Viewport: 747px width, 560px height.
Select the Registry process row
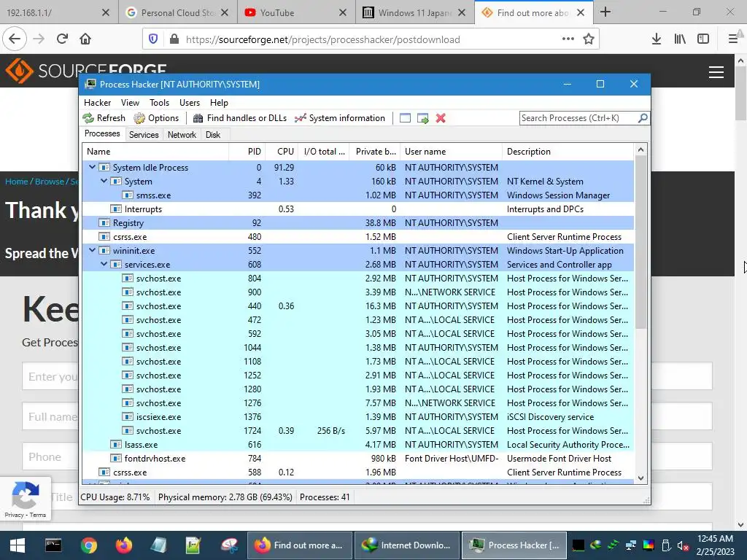(358, 223)
